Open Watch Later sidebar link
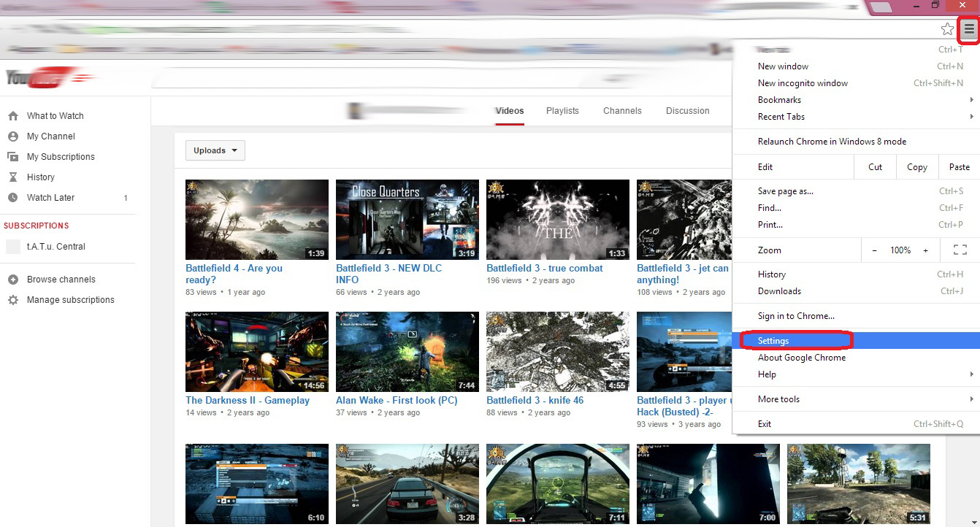This screenshot has height=527, width=980. 51,198
